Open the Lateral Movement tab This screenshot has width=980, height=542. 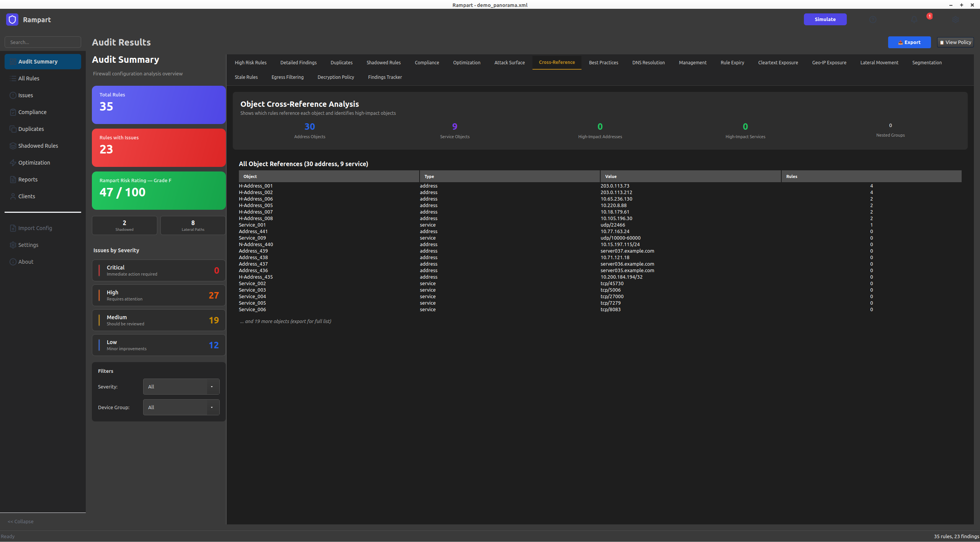(x=879, y=62)
